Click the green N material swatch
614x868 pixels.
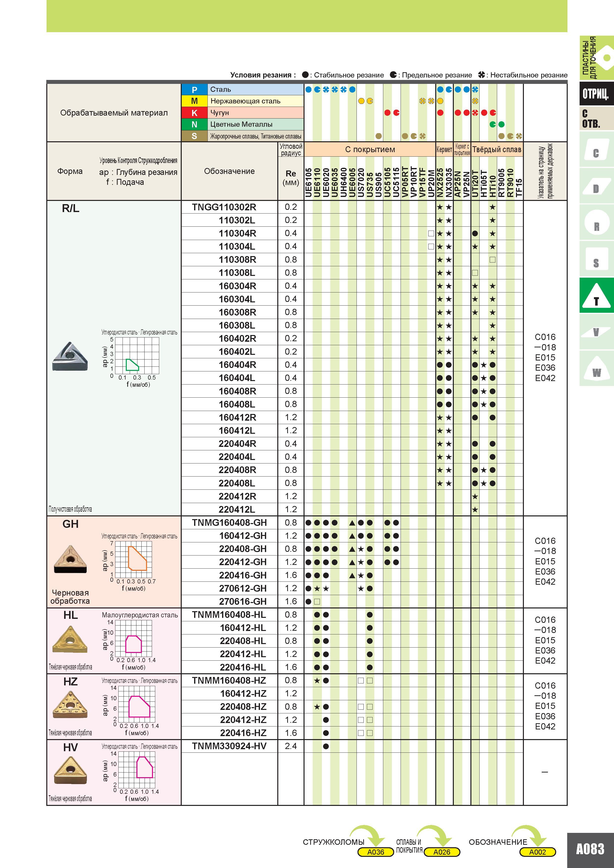tap(194, 124)
